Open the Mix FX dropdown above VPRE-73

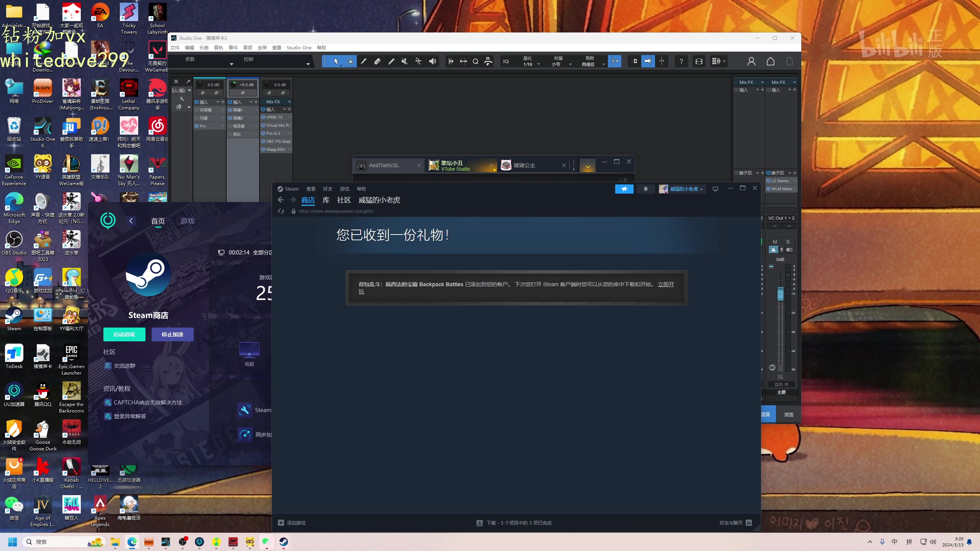[x=289, y=102]
